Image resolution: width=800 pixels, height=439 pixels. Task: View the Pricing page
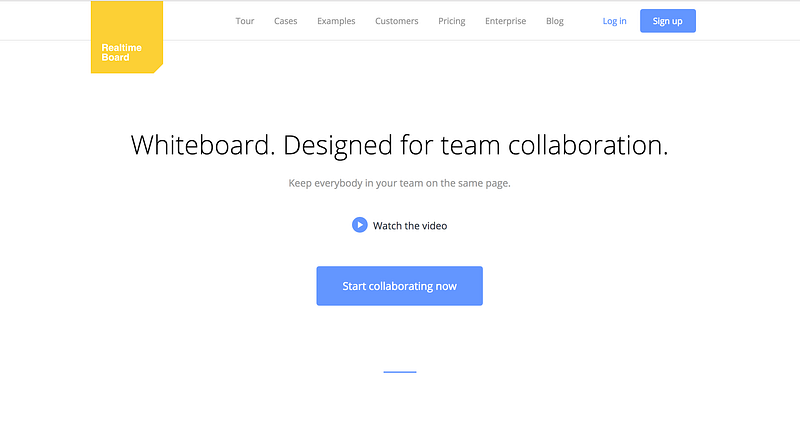(452, 21)
